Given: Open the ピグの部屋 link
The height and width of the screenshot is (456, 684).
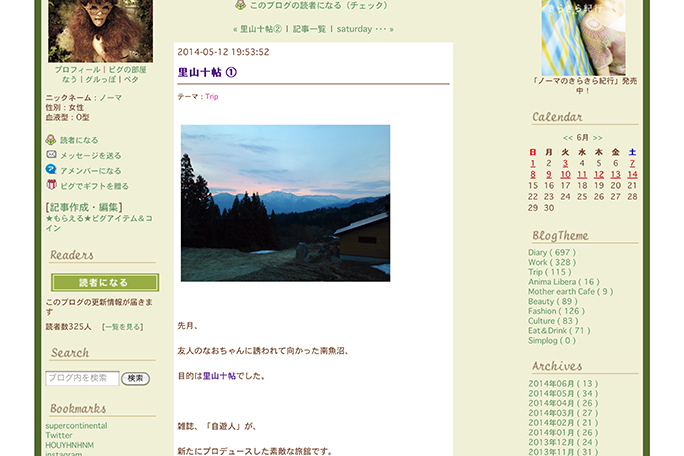Looking at the screenshot, I should (x=127, y=70).
